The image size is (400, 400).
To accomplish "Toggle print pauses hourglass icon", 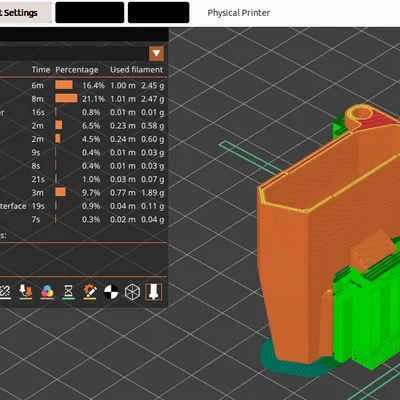I will pyautogui.click(x=68, y=292).
